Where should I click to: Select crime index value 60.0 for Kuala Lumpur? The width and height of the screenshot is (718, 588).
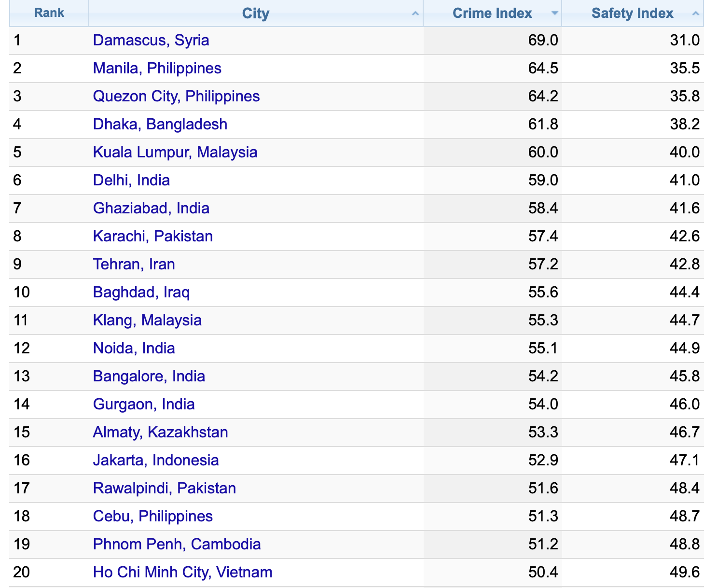543,152
